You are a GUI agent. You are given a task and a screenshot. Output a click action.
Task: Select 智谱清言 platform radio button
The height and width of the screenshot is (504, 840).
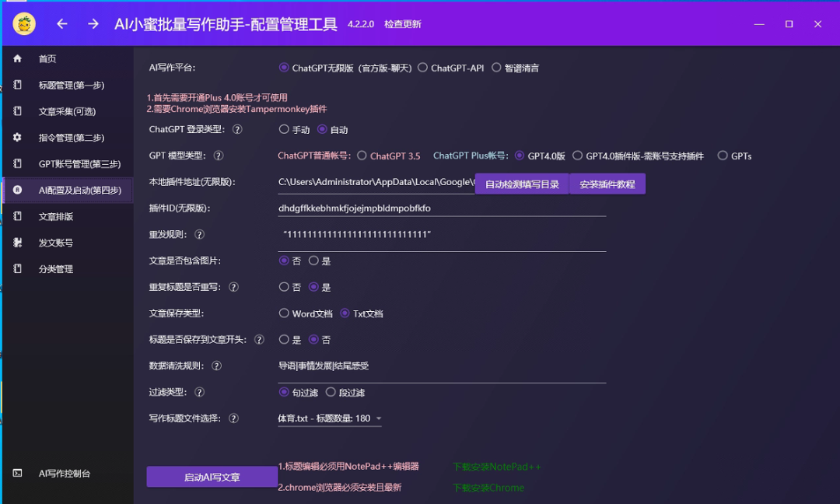click(x=496, y=68)
